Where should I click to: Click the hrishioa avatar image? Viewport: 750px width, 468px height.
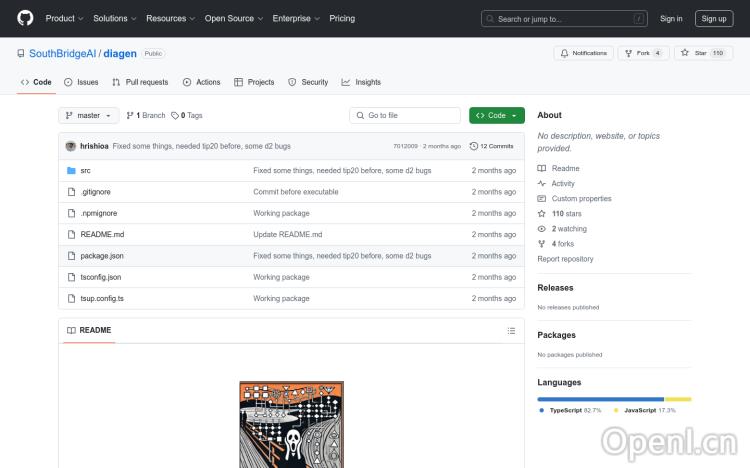(x=71, y=146)
